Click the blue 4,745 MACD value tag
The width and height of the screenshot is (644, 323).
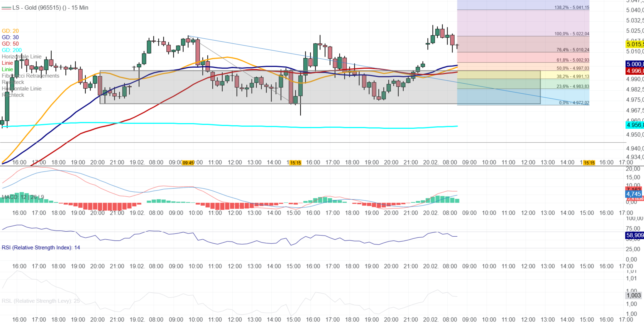634,194
